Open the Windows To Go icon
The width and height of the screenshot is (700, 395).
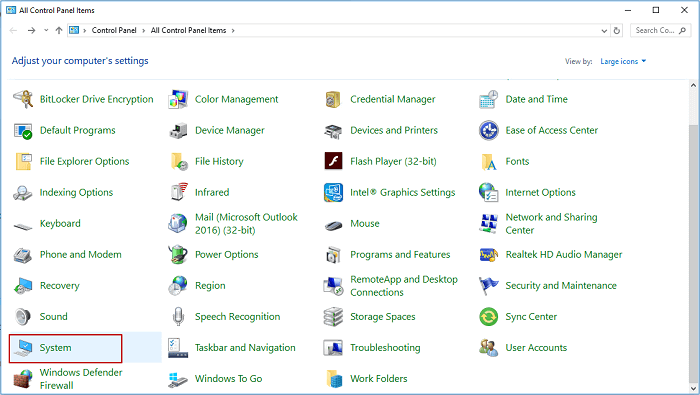pyautogui.click(x=178, y=379)
